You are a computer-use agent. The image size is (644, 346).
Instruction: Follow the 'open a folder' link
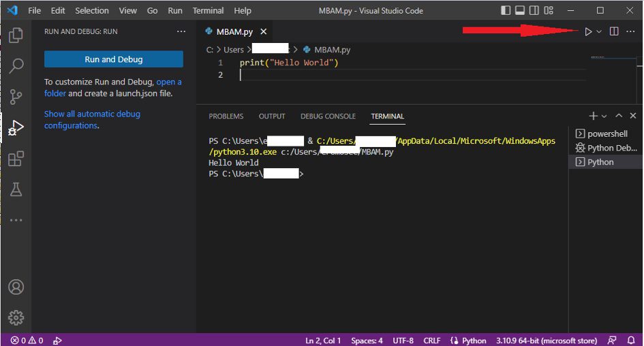click(113, 87)
